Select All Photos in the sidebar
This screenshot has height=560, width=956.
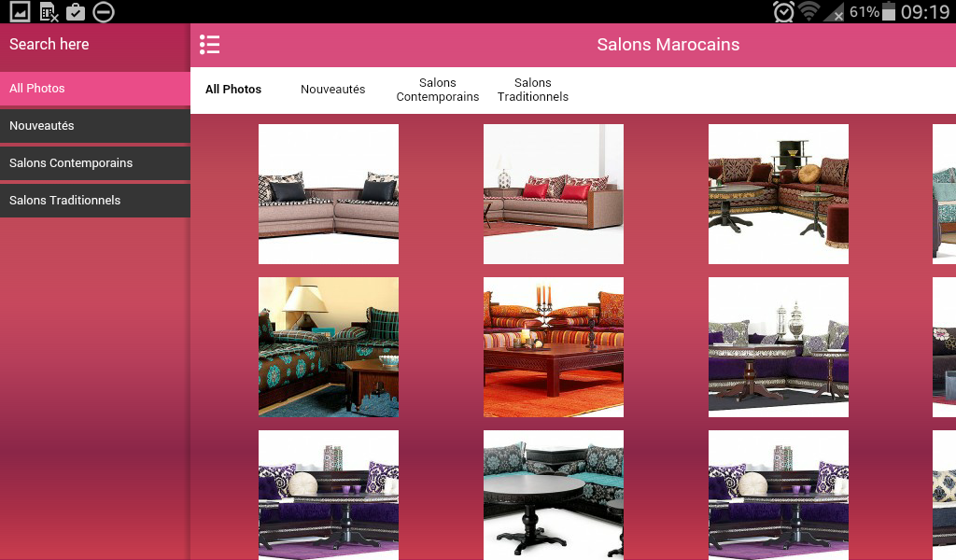click(x=95, y=89)
